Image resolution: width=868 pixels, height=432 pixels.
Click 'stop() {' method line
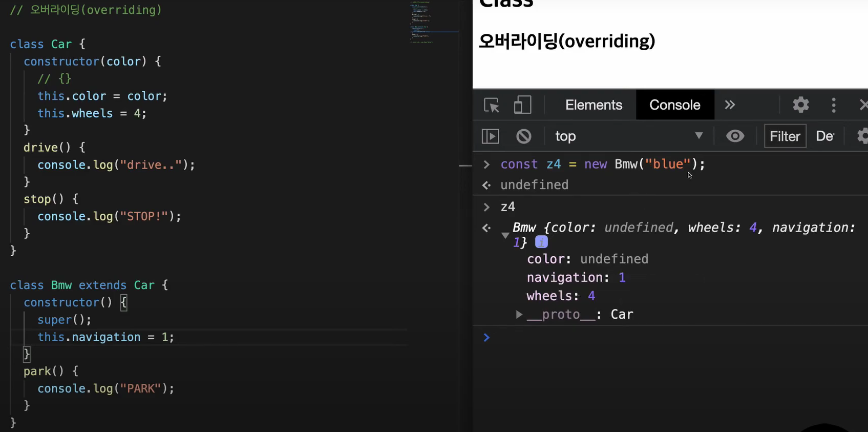tap(51, 199)
